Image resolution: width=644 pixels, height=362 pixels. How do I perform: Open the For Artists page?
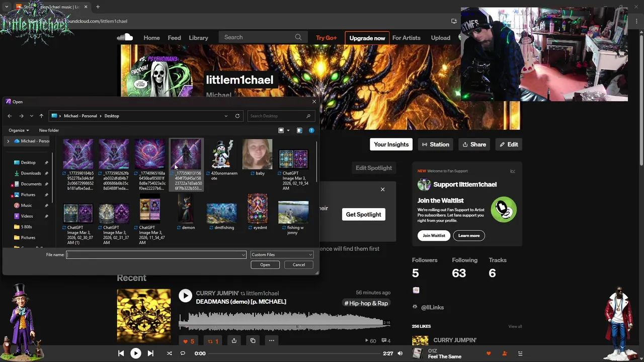click(406, 38)
